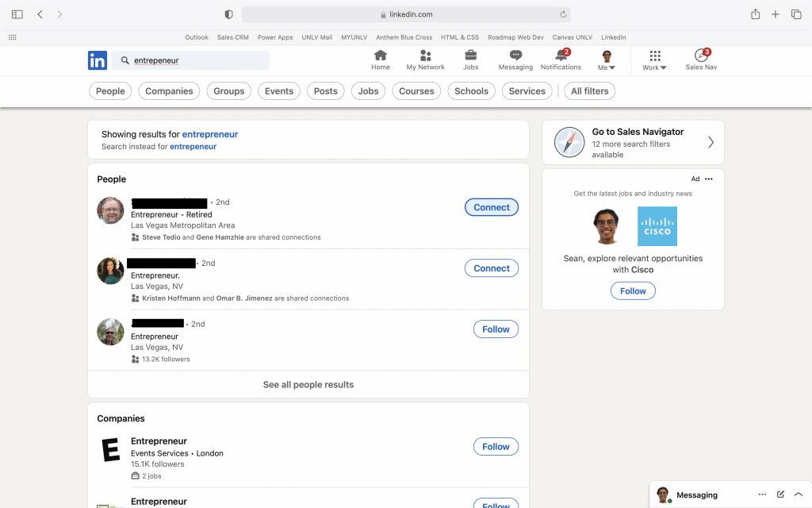Click the Entrepreneur company E logo

pyautogui.click(x=111, y=449)
